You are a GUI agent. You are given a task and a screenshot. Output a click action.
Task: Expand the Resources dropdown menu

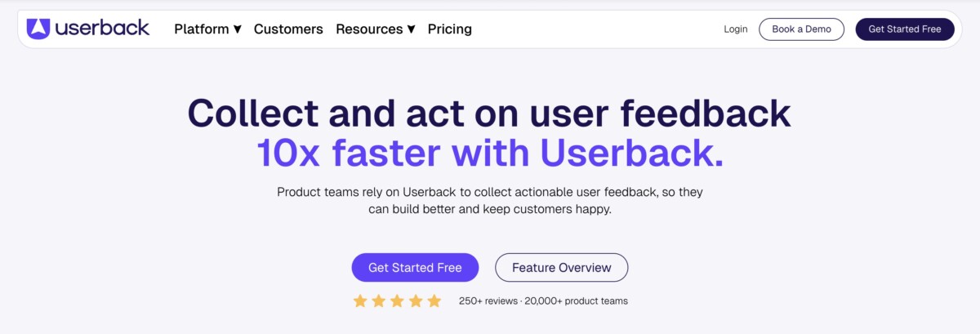click(x=375, y=29)
